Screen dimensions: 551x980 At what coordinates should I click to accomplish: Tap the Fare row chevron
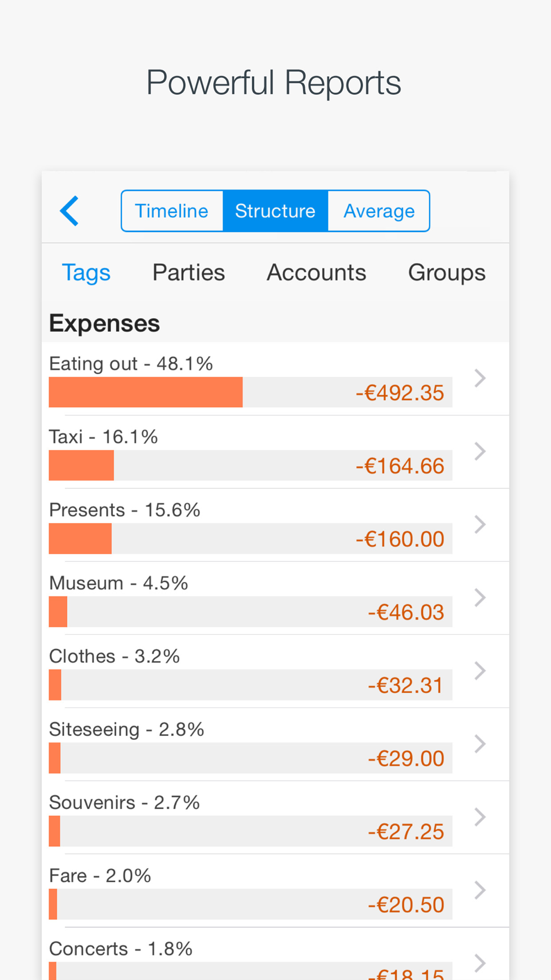tap(480, 890)
